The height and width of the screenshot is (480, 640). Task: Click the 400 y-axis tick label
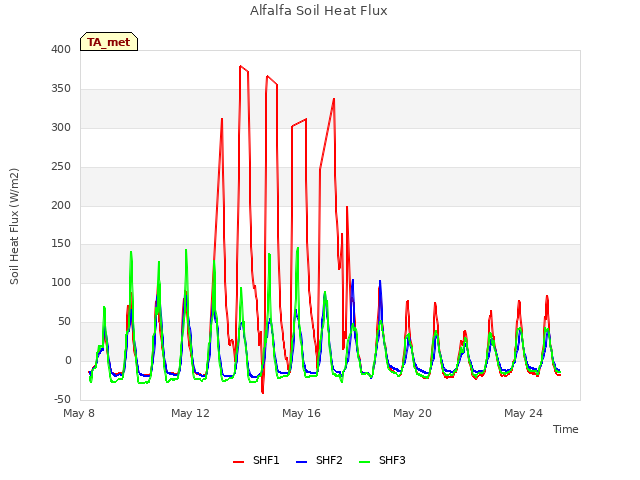[x=61, y=49]
